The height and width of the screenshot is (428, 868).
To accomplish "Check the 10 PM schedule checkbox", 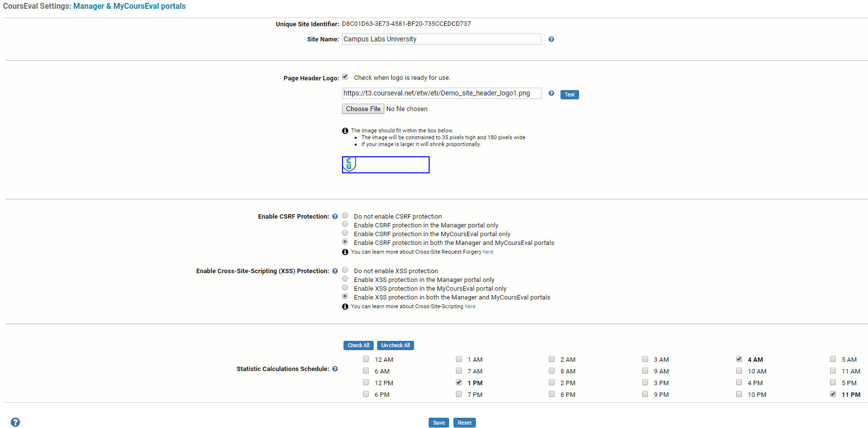I will 739,394.
